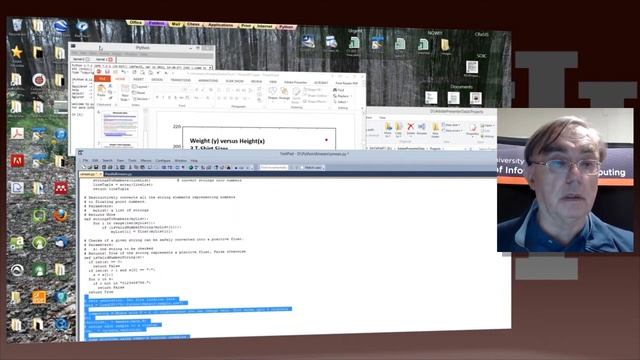Switch to the DESIGN ribbon tab
This screenshot has height=360, width=640.
click(157, 80)
